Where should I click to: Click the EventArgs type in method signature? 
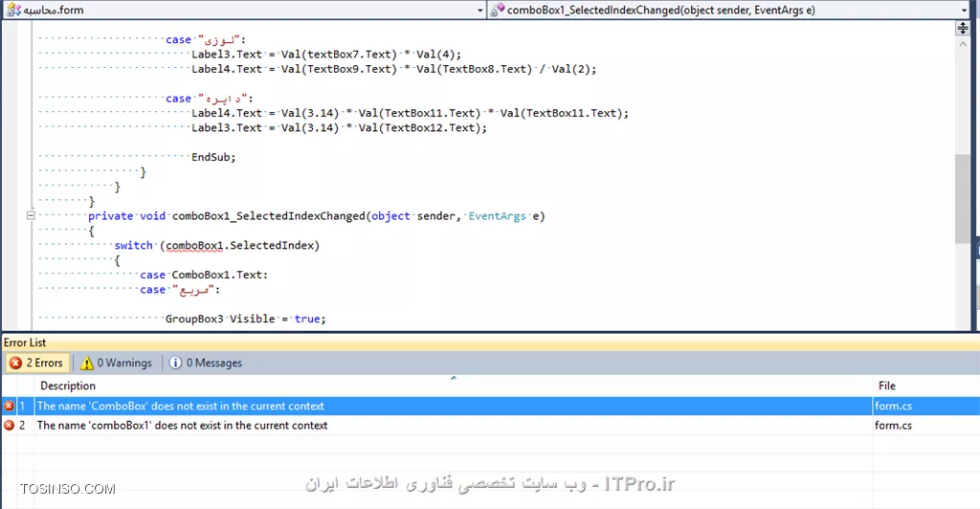point(498,216)
